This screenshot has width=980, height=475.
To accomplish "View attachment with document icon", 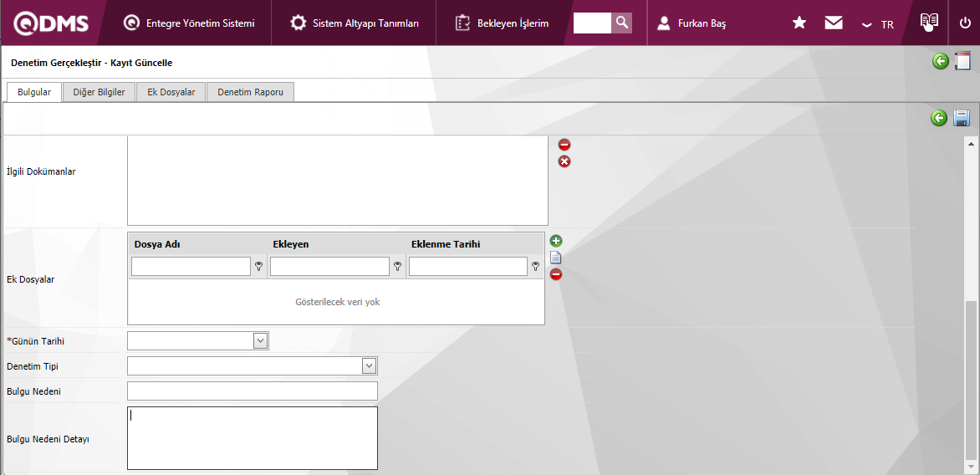I will (555, 258).
